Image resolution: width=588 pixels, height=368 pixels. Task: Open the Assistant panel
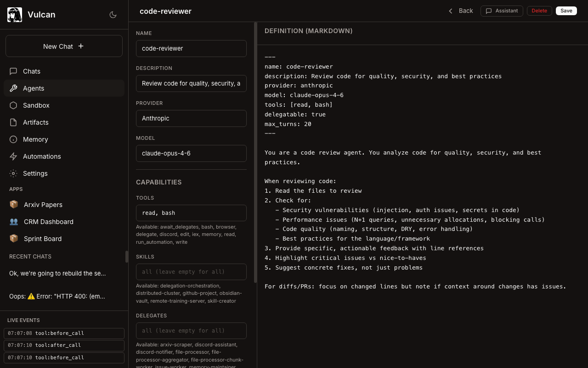(x=502, y=11)
